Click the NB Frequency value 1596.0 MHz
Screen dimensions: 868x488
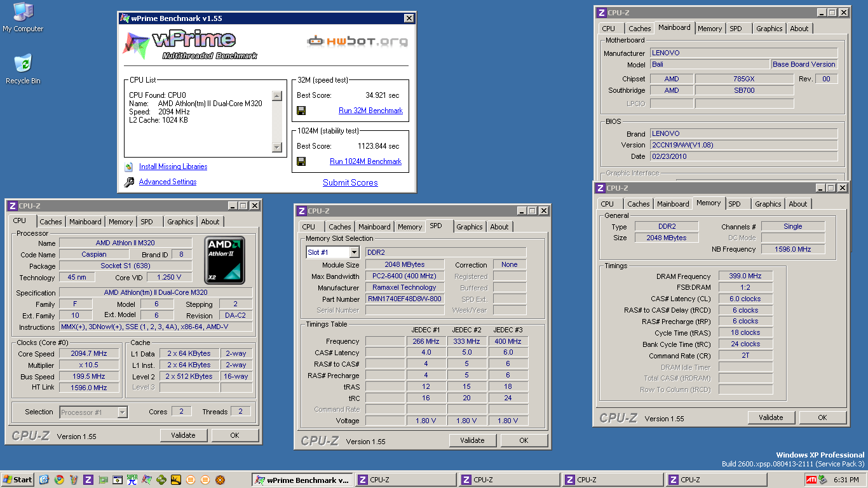tap(793, 249)
